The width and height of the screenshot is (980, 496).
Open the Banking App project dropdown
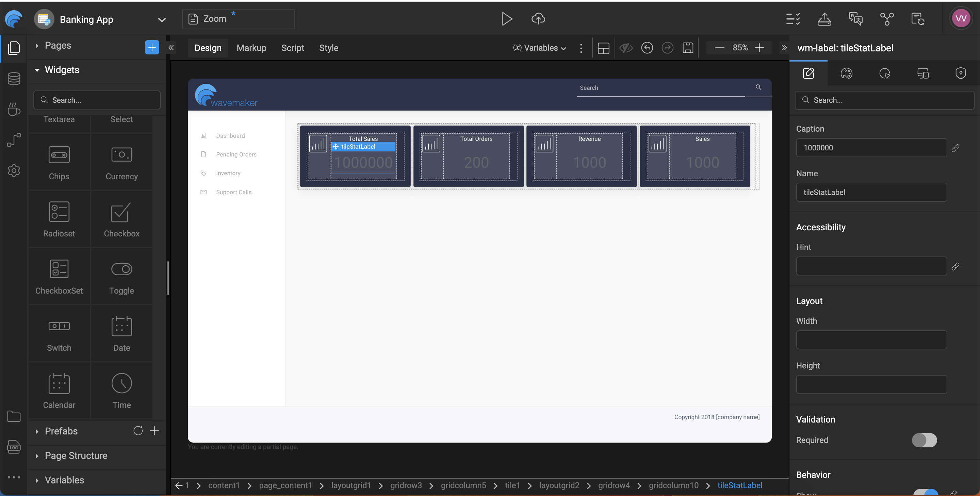click(162, 19)
